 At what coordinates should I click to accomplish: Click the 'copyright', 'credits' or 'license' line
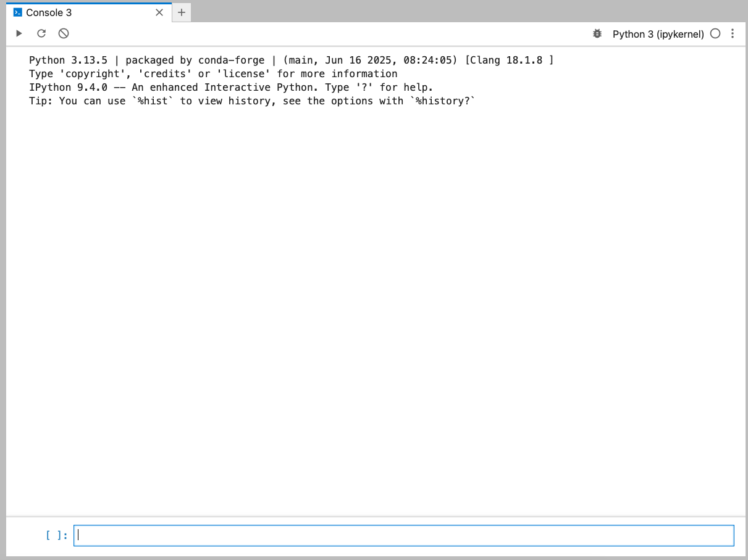click(213, 74)
